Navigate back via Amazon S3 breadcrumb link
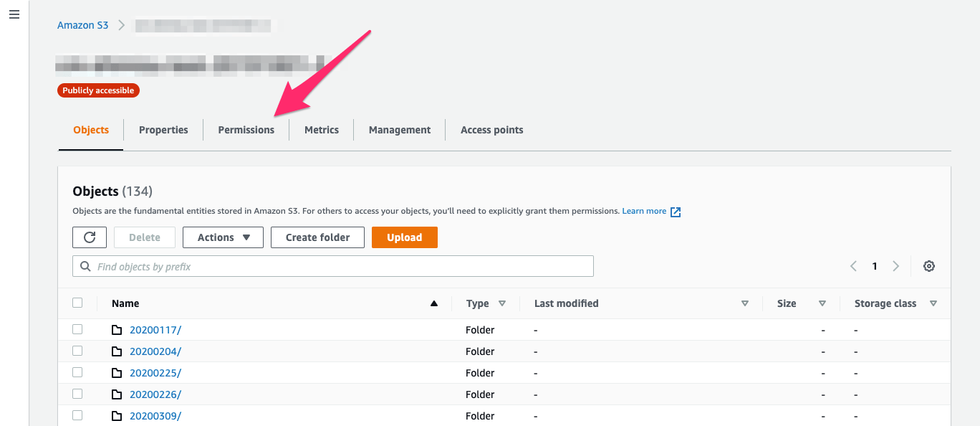 [82, 24]
